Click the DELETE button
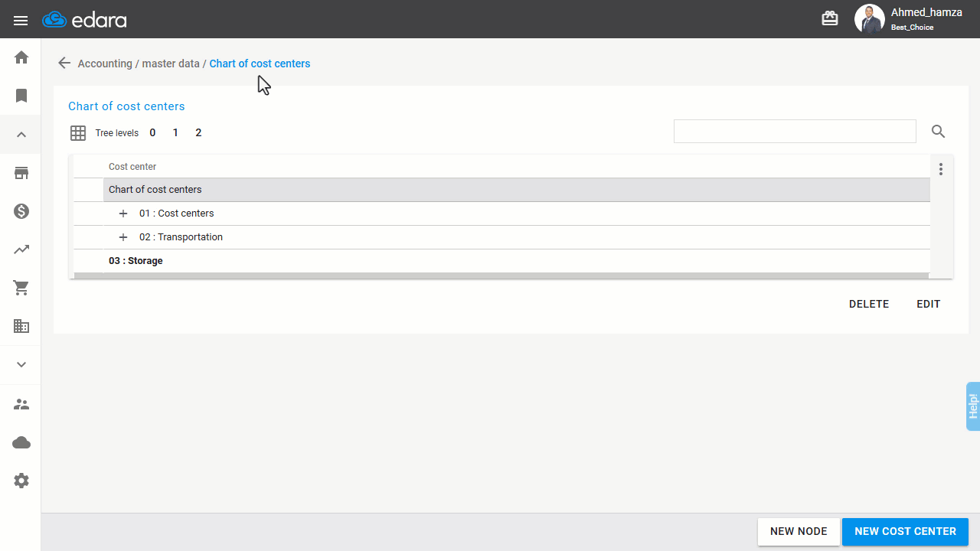The height and width of the screenshot is (551, 980). [x=869, y=304]
